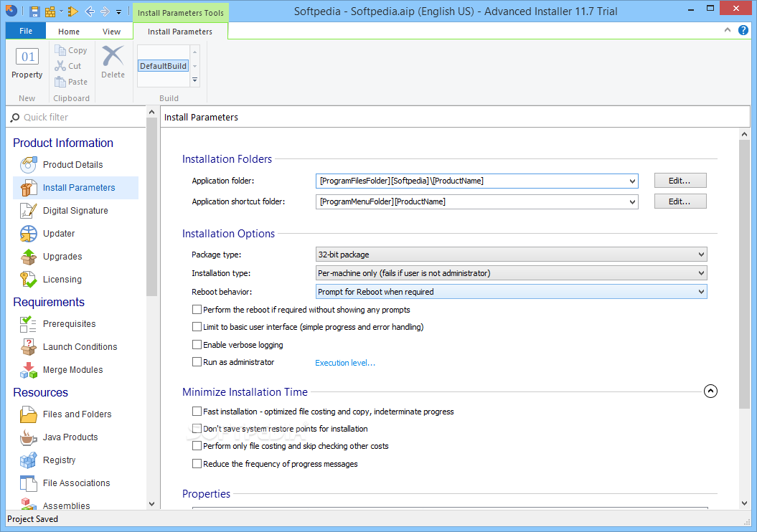Click the New Property icon in ribbon
The height and width of the screenshot is (532, 757).
27,63
